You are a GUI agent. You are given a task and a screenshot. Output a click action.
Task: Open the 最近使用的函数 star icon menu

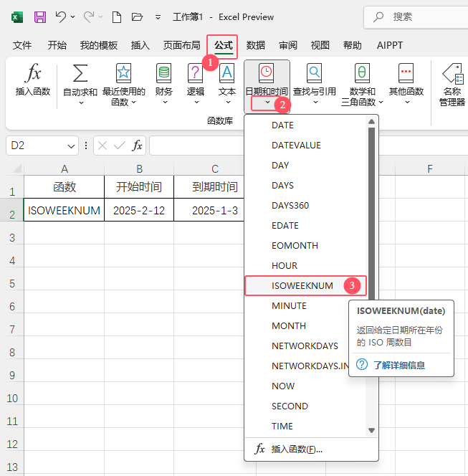pos(123,73)
